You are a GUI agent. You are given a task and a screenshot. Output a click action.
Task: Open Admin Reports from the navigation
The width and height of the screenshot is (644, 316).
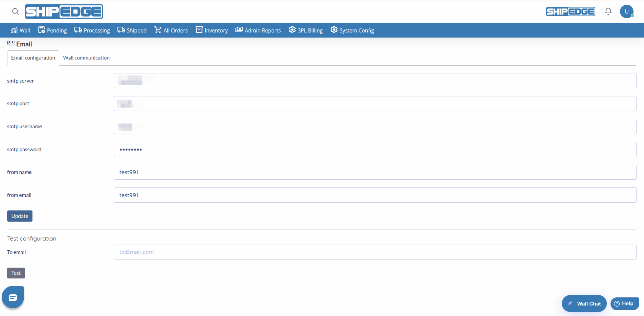pyautogui.click(x=239, y=30)
